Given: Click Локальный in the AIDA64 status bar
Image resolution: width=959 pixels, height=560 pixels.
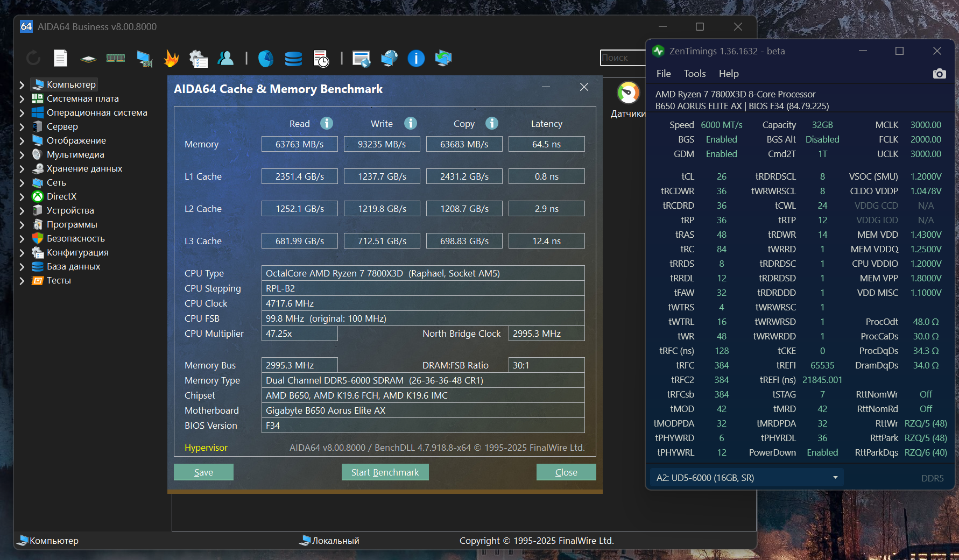Looking at the screenshot, I should (x=336, y=541).
